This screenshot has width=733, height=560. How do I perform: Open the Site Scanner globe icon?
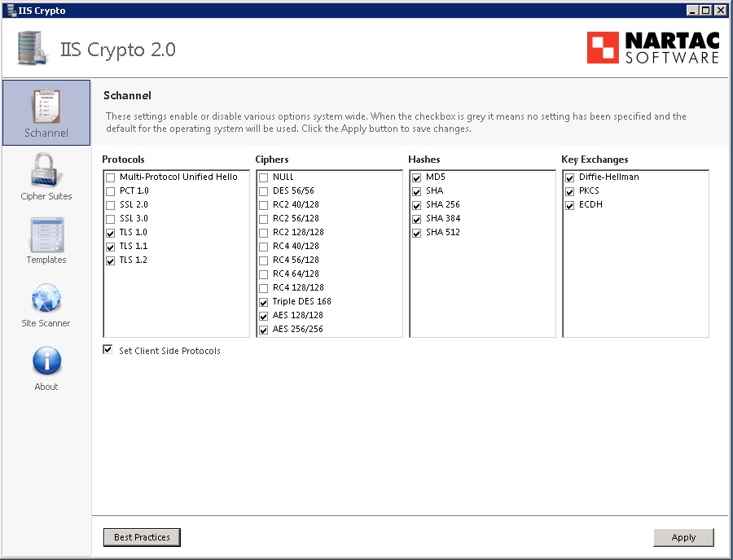point(46,298)
